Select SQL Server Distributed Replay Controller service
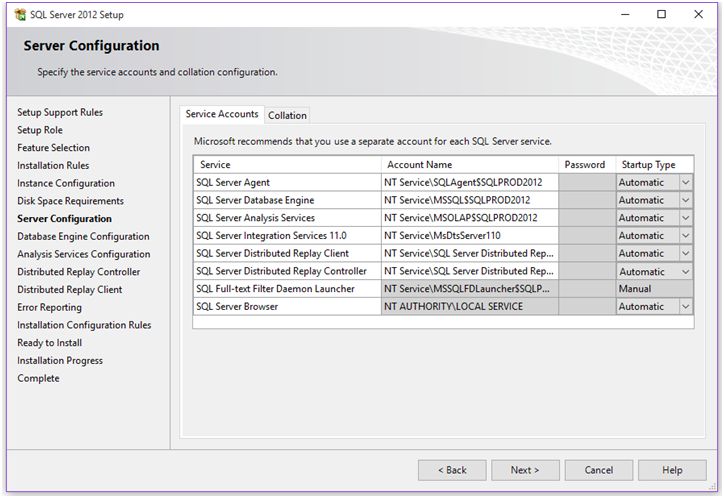 287,271
